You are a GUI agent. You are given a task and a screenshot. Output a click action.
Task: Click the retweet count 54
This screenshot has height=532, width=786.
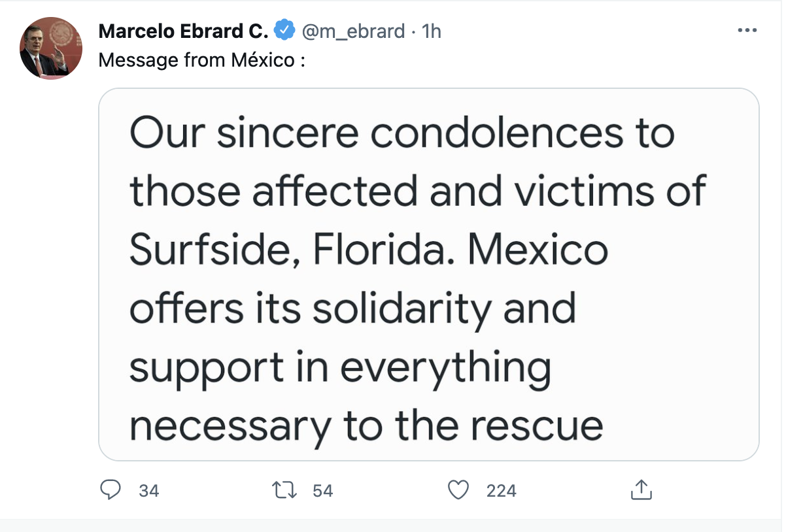click(x=323, y=490)
